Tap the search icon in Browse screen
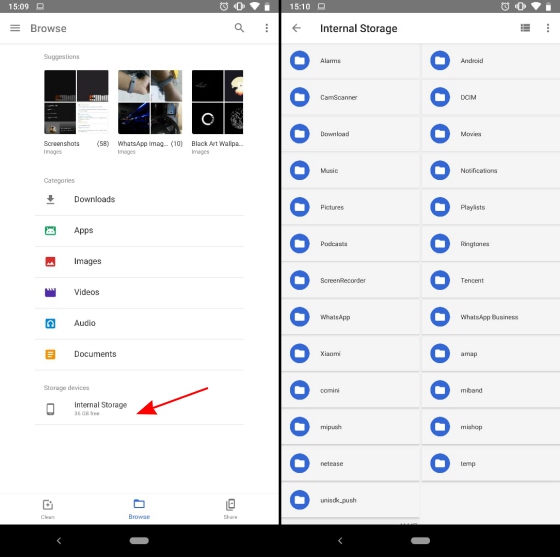Viewport: 560px width, 557px height. pyautogui.click(x=239, y=28)
